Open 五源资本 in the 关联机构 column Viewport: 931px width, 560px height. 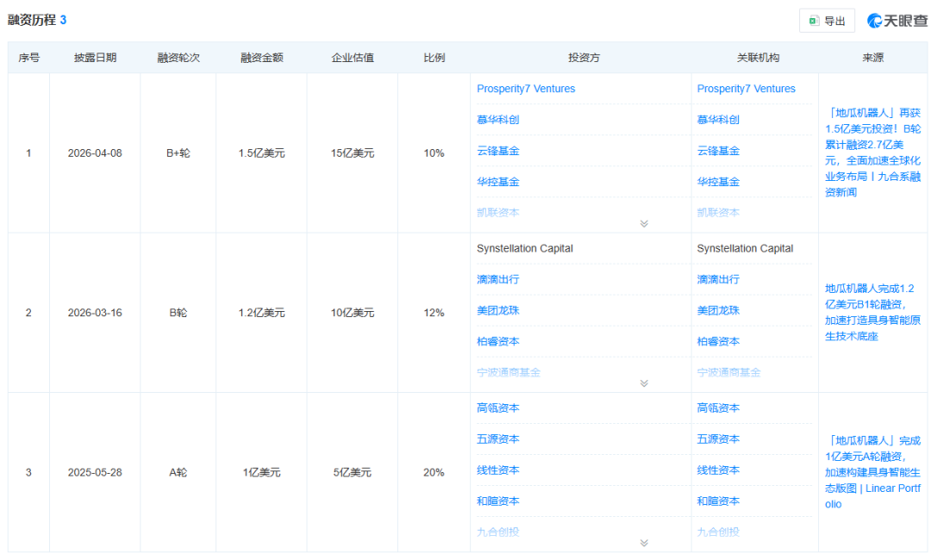pos(718,439)
